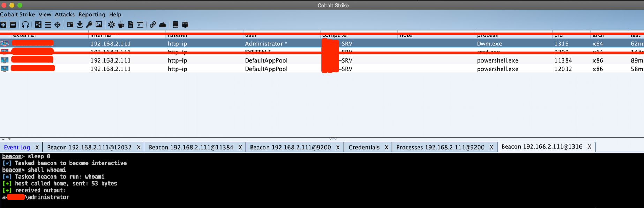Click the document icon for Office macro
This screenshot has width=644, height=208.
tap(130, 24)
